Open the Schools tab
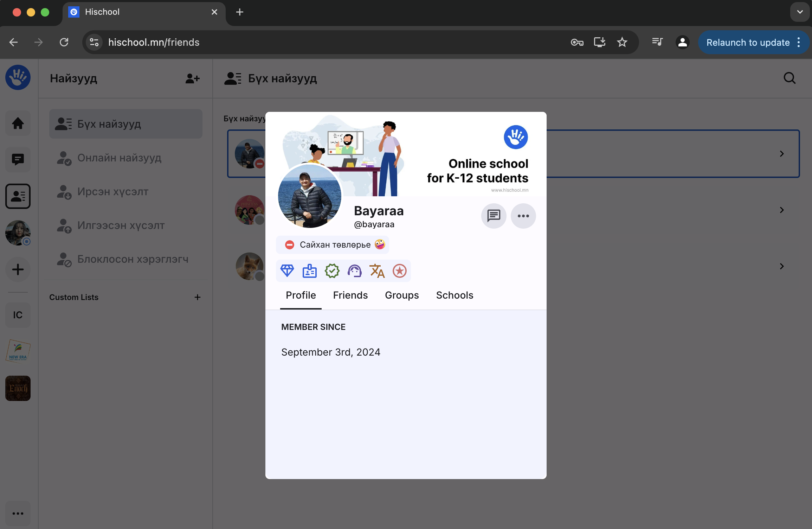 [455, 295]
